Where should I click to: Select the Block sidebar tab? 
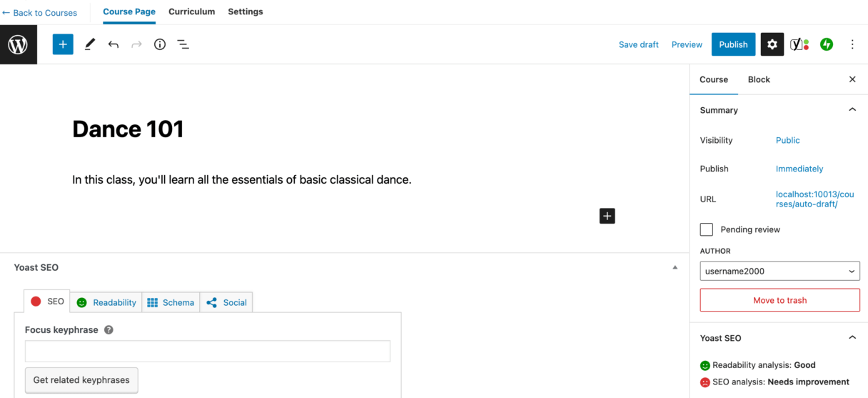[759, 79]
